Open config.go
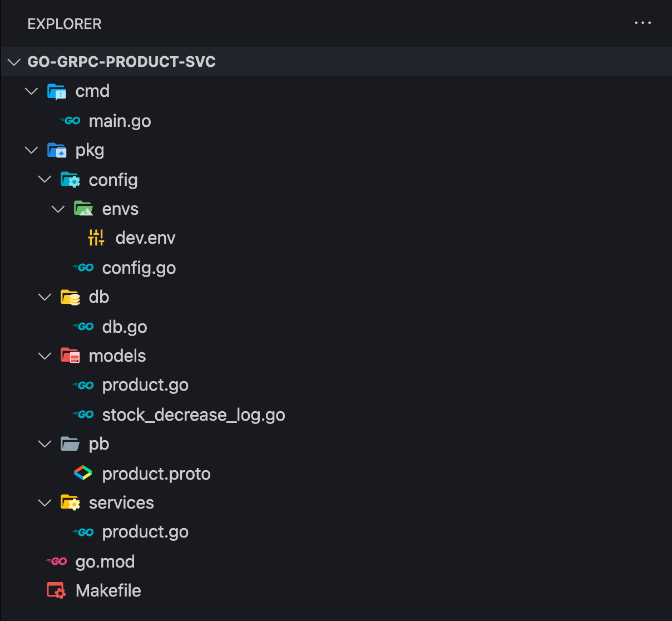672x621 pixels. pos(139,268)
